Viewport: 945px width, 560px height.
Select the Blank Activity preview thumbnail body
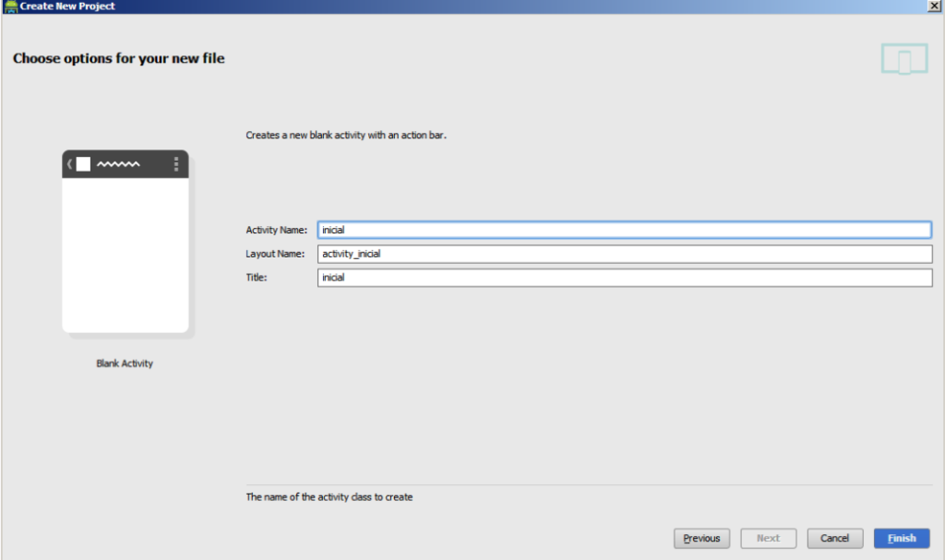(x=126, y=254)
